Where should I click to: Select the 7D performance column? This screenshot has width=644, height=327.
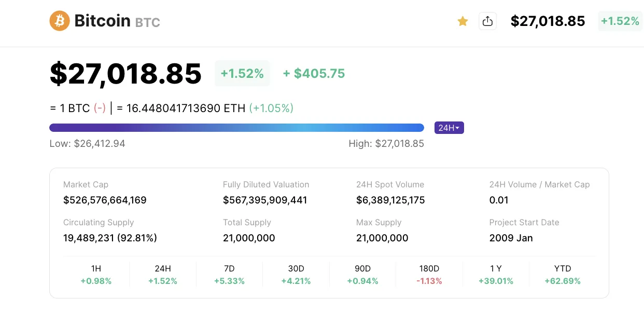[229, 275]
